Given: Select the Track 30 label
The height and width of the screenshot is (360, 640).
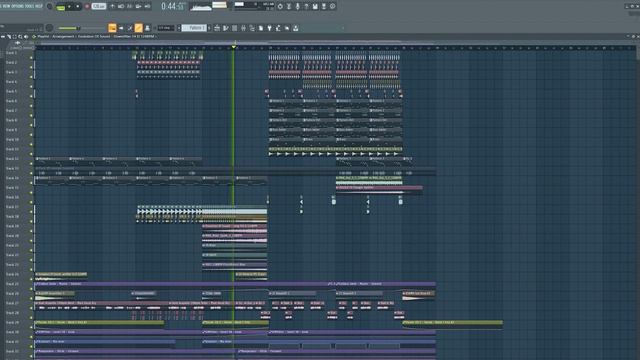Looking at the screenshot, I should [12, 332].
